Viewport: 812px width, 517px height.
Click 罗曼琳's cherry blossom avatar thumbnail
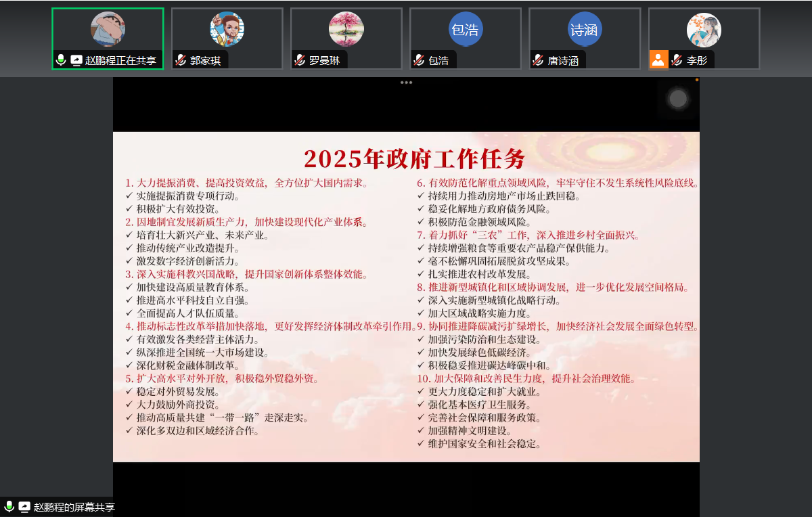click(x=346, y=29)
